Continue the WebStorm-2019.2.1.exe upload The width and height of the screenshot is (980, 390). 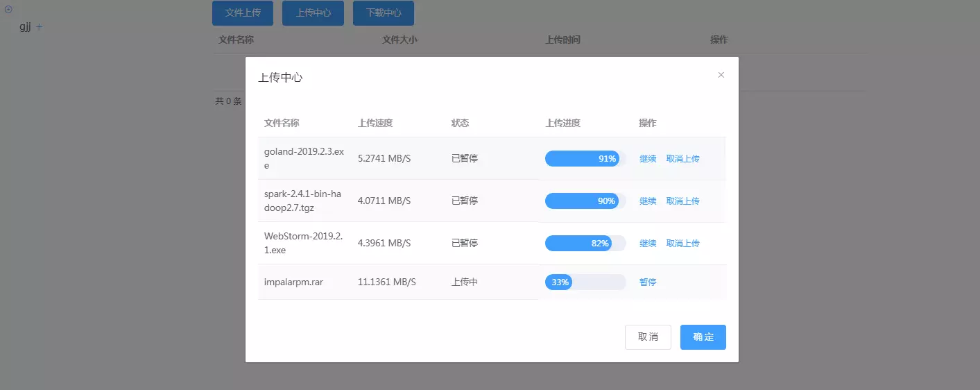[648, 244]
